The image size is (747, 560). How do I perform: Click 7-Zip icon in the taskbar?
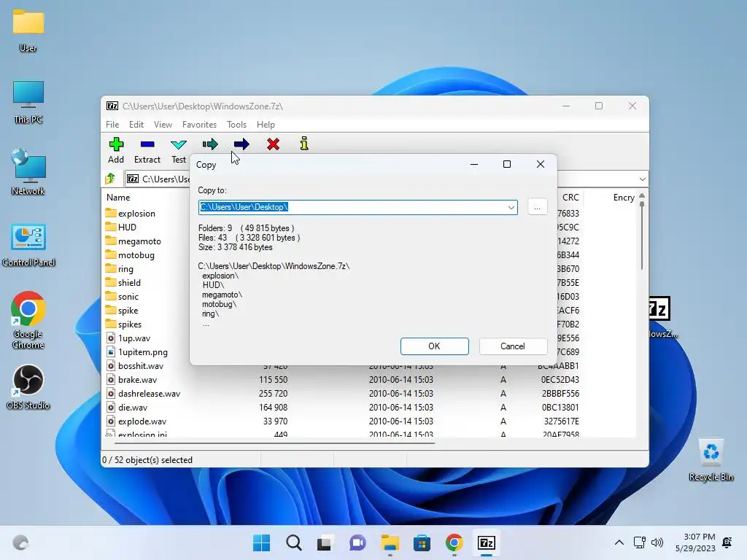pos(487,542)
